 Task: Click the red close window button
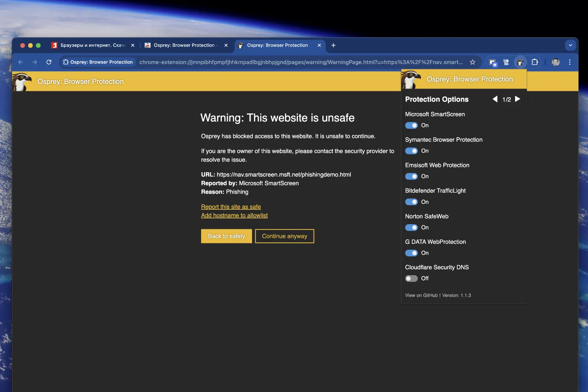click(x=23, y=45)
